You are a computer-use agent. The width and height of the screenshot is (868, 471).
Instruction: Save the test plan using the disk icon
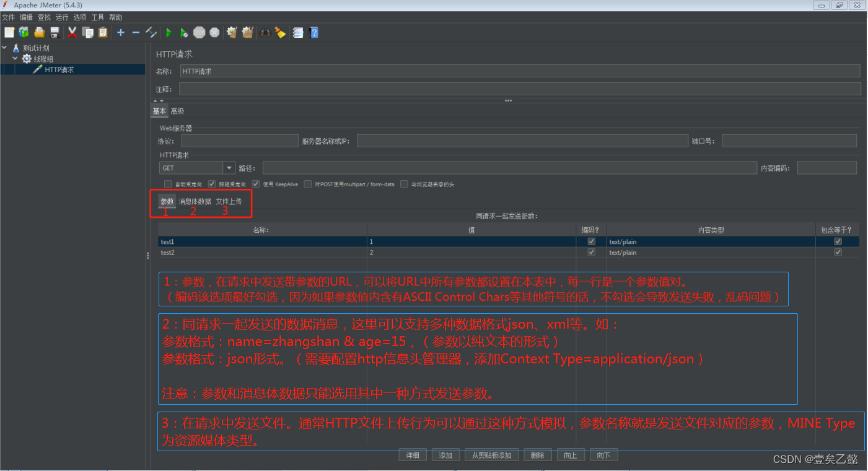pos(55,32)
